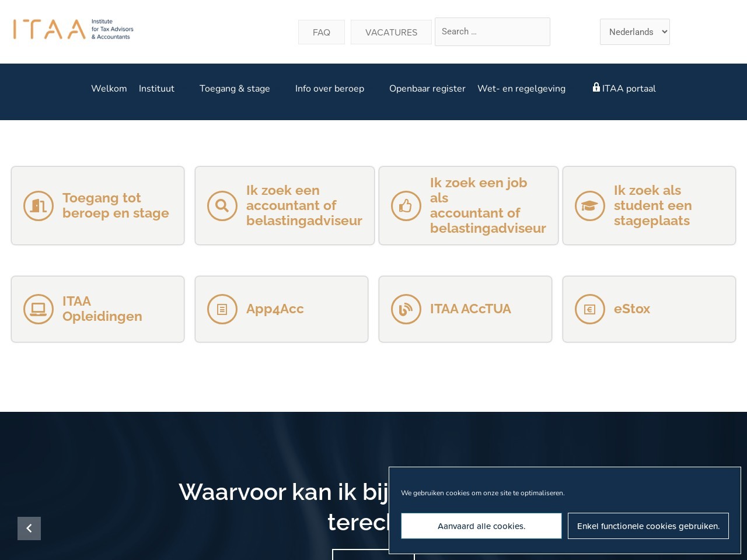Click the magnifier icon for zoek accountant
The width and height of the screenshot is (747, 560).
pyautogui.click(x=222, y=206)
